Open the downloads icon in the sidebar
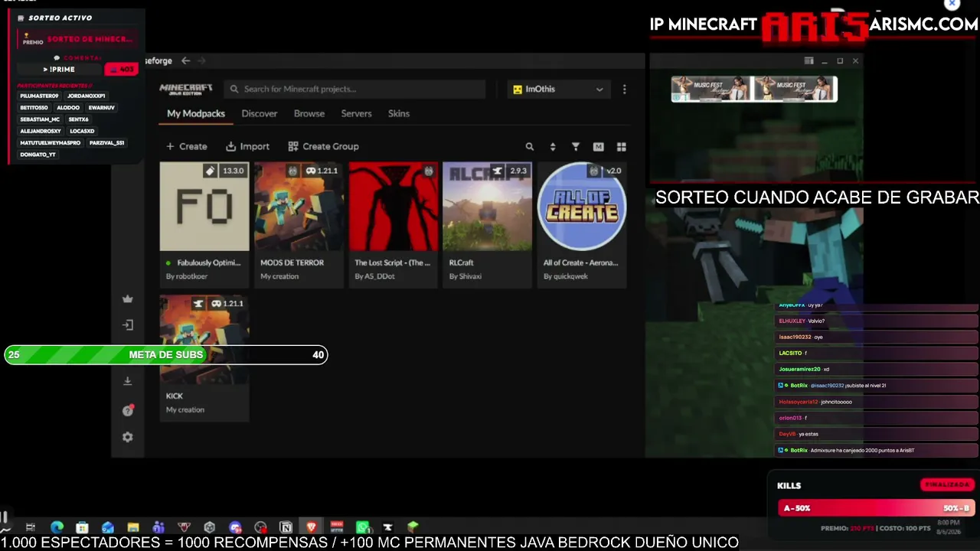The image size is (980, 551). (128, 380)
